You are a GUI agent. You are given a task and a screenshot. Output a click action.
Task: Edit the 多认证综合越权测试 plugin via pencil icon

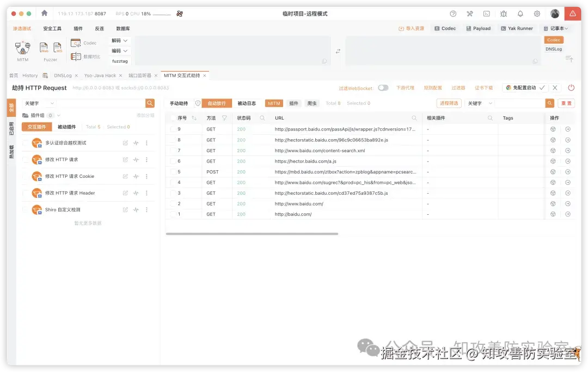(125, 142)
